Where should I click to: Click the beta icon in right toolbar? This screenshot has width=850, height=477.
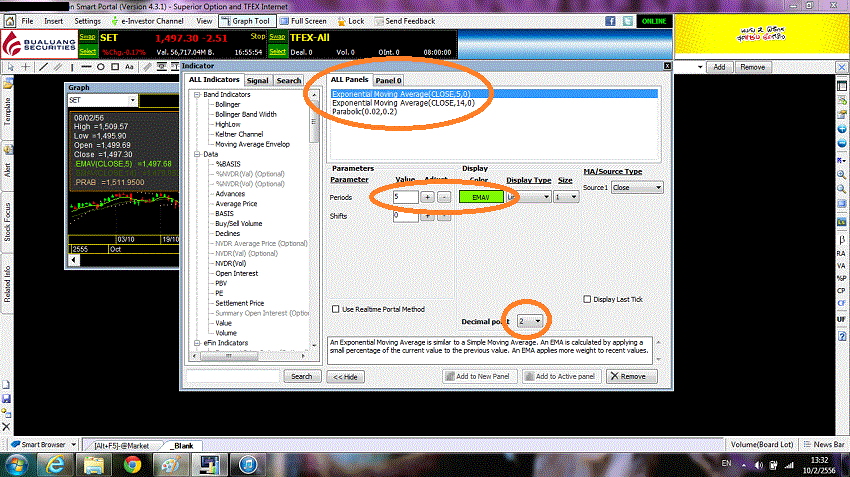pyautogui.click(x=842, y=239)
